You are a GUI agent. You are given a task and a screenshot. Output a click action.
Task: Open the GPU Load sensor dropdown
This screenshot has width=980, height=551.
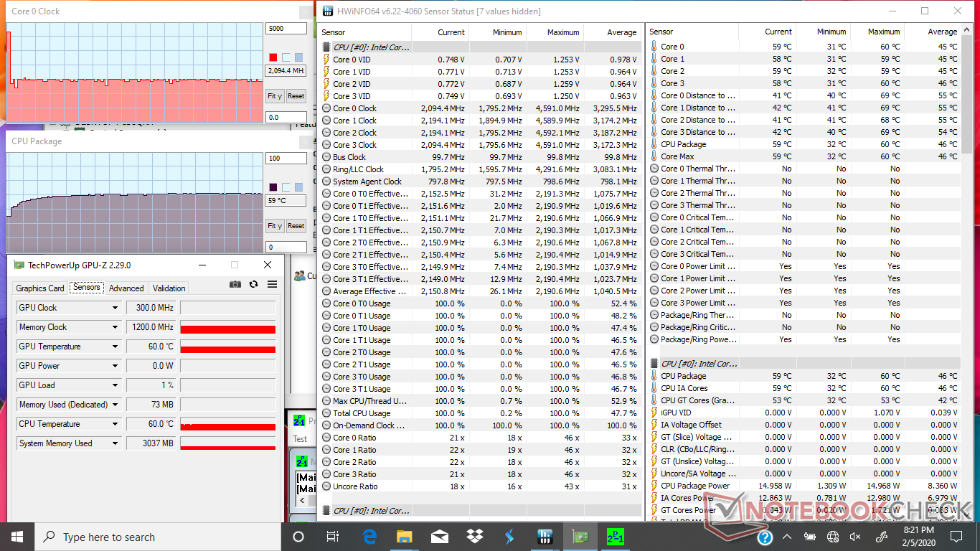point(115,385)
